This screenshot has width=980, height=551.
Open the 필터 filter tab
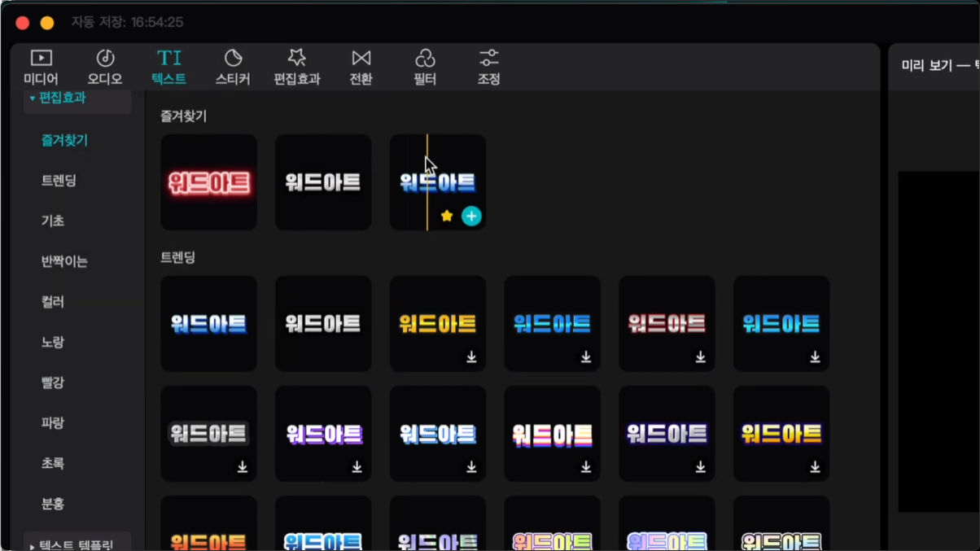(425, 68)
